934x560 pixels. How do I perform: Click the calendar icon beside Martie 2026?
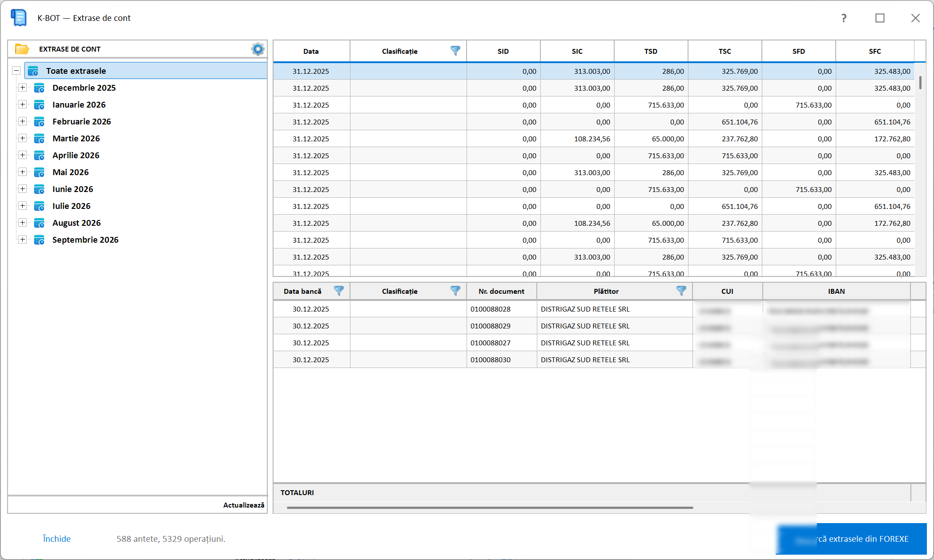click(40, 139)
